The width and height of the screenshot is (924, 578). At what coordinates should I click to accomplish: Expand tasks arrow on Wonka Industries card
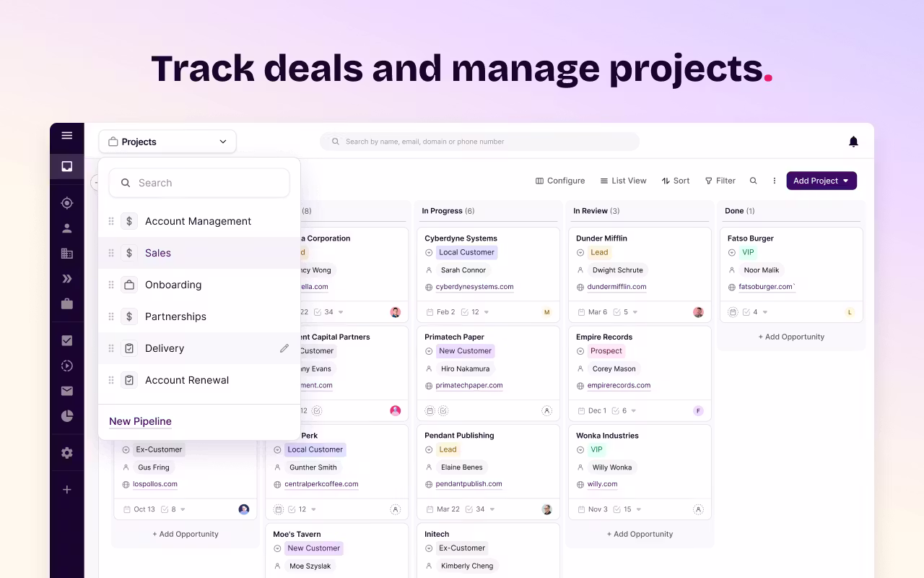pyautogui.click(x=639, y=509)
